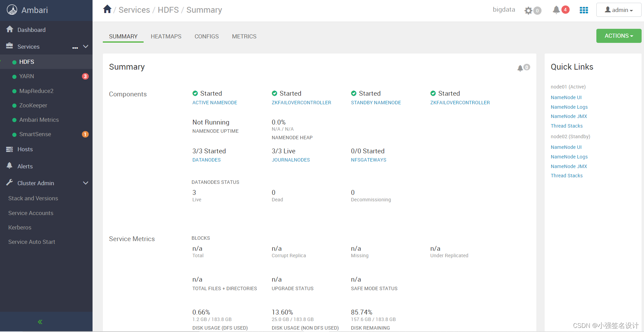The width and height of the screenshot is (644, 332).
Task: Open the alerts bell in top bar
Action: (556, 10)
